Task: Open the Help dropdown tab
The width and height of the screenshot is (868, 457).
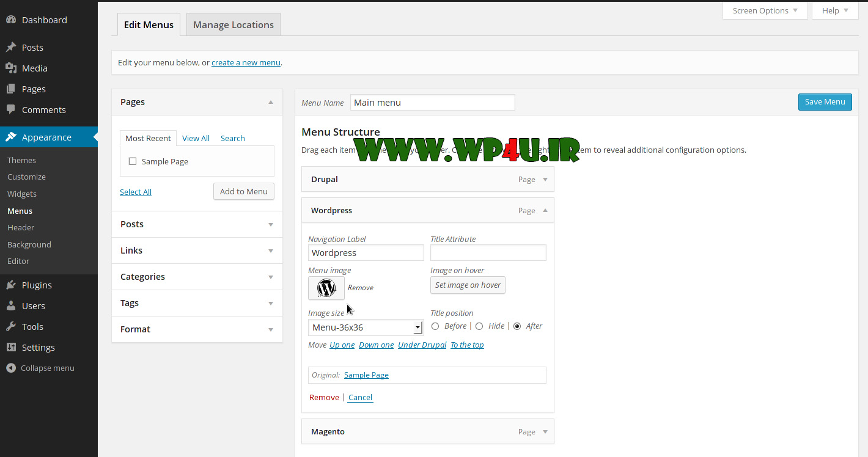Action: (x=835, y=10)
